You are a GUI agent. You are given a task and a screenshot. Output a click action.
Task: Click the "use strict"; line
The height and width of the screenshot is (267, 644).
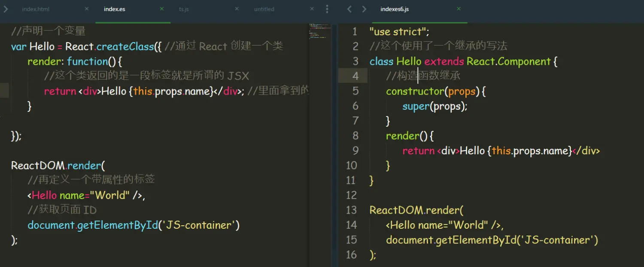pos(399,32)
